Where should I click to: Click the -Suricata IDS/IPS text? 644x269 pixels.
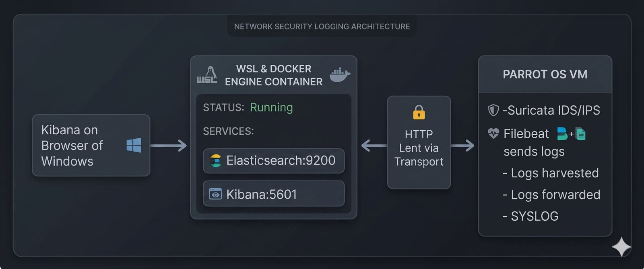pos(551,110)
